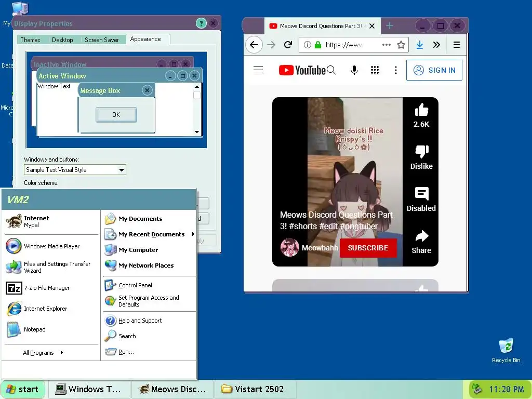Open page actions three-dot menu in URL bar
The width and height of the screenshot is (532, 399).
[x=387, y=45]
